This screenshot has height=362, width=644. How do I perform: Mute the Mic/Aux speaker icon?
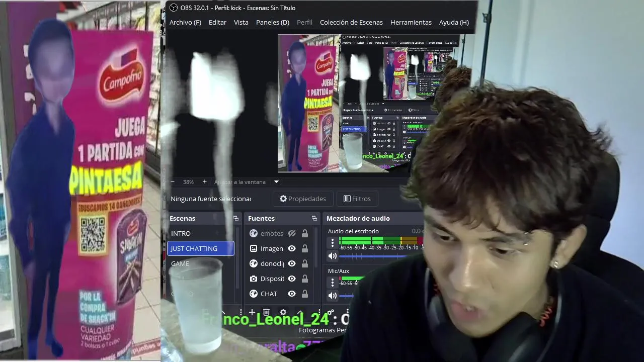(332, 296)
